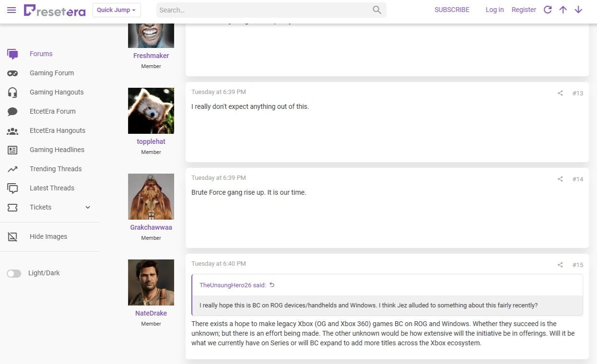Open EtcetEra Hangouts via its people icon
This screenshot has height=364, width=597.
[x=12, y=130]
